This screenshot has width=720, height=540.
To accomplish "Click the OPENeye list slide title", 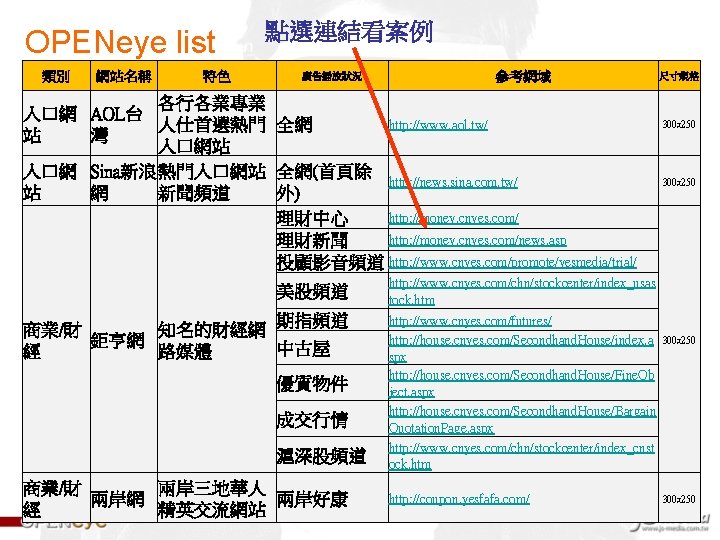I will (x=120, y=42).
